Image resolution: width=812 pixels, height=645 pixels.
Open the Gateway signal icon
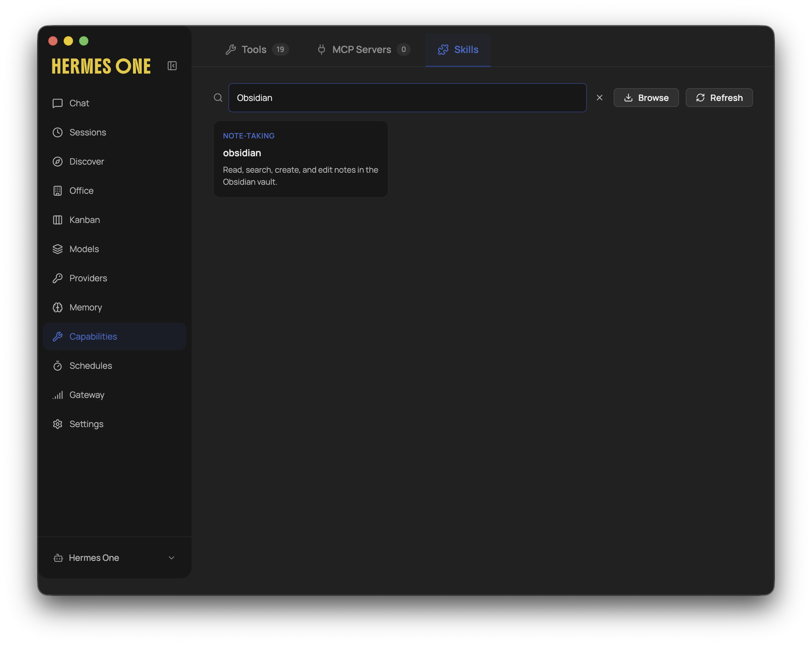point(58,395)
